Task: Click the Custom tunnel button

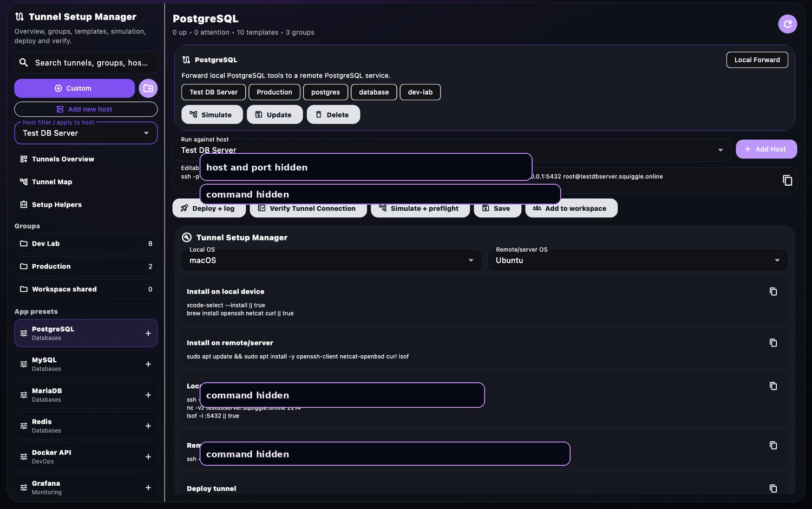Action: (75, 88)
